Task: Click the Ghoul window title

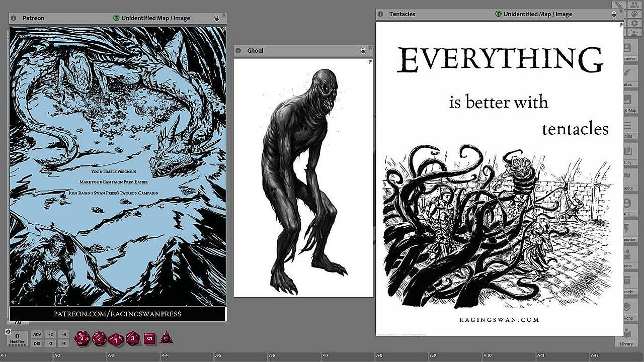Action: pyautogui.click(x=255, y=51)
